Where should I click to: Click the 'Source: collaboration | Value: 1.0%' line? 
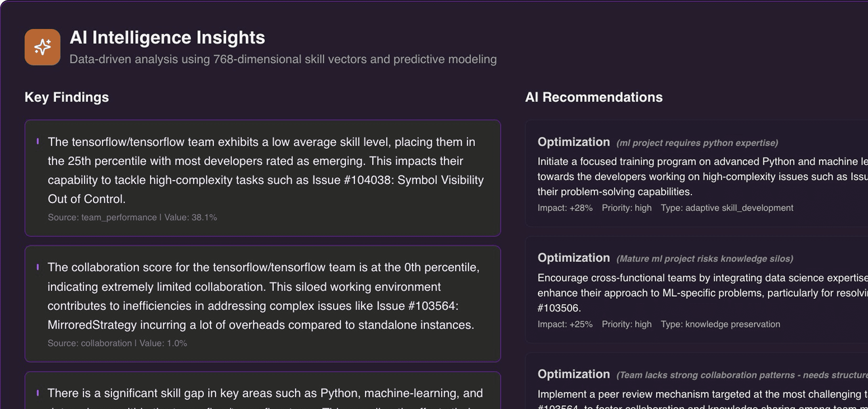coord(117,343)
